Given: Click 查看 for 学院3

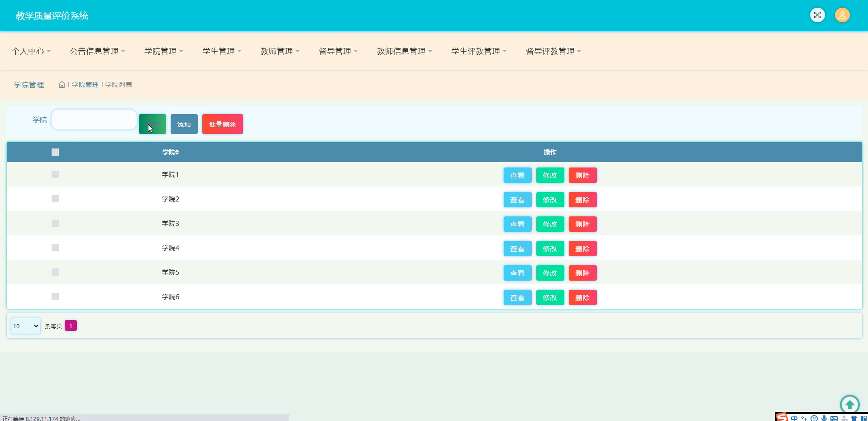Looking at the screenshot, I should point(518,224).
